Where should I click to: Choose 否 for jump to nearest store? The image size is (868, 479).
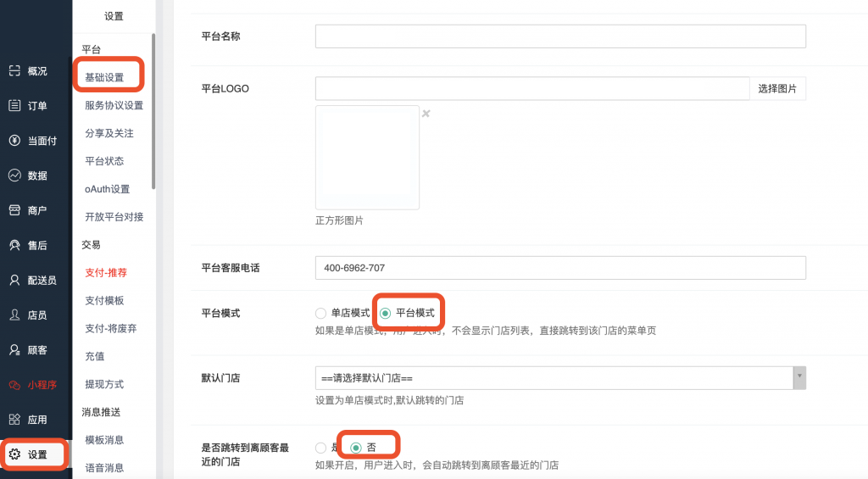click(356, 448)
